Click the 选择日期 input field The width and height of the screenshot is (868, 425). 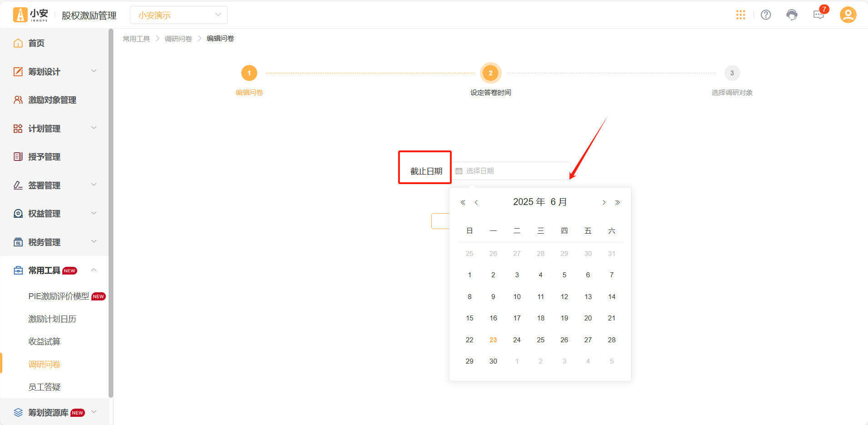pos(511,171)
